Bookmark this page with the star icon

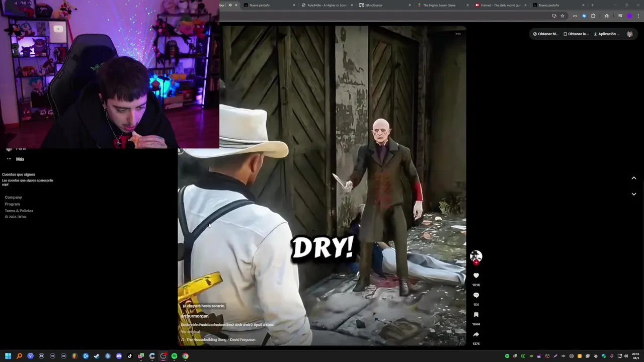coord(562,16)
